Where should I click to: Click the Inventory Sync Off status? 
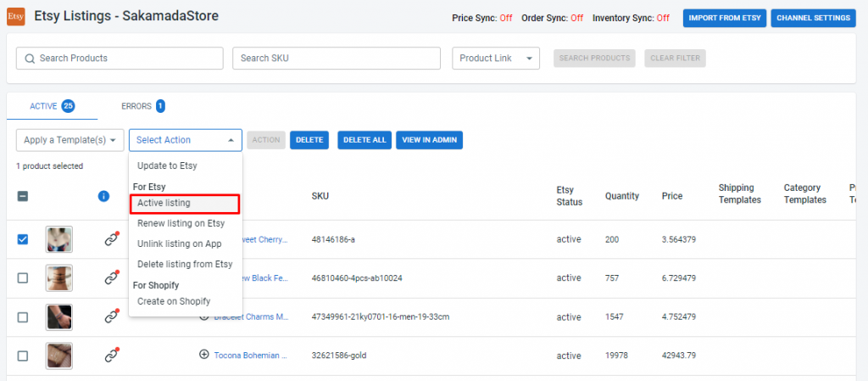(x=663, y=18)
